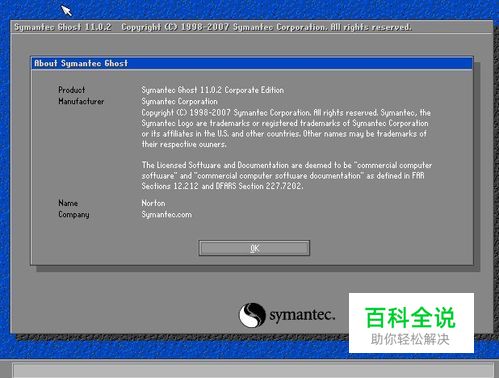499x378 pixels.
Task: Click the "Symantec Corporation" manufacturer value
Action: [x=179, y=101]
